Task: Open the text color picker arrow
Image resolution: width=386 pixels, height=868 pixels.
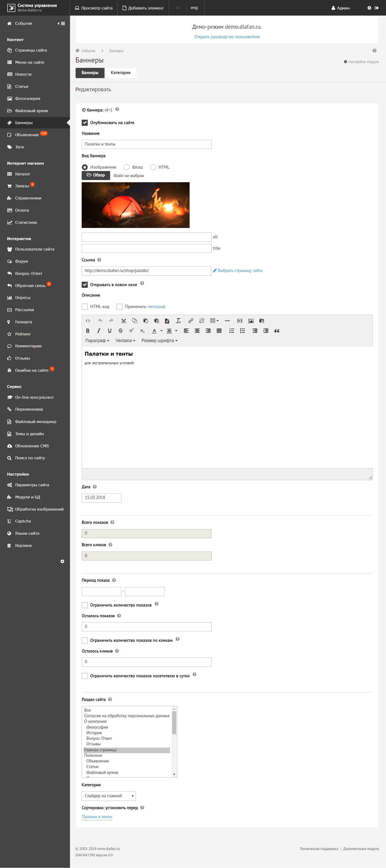Action: pyautogui.click(x=161, y=331)
